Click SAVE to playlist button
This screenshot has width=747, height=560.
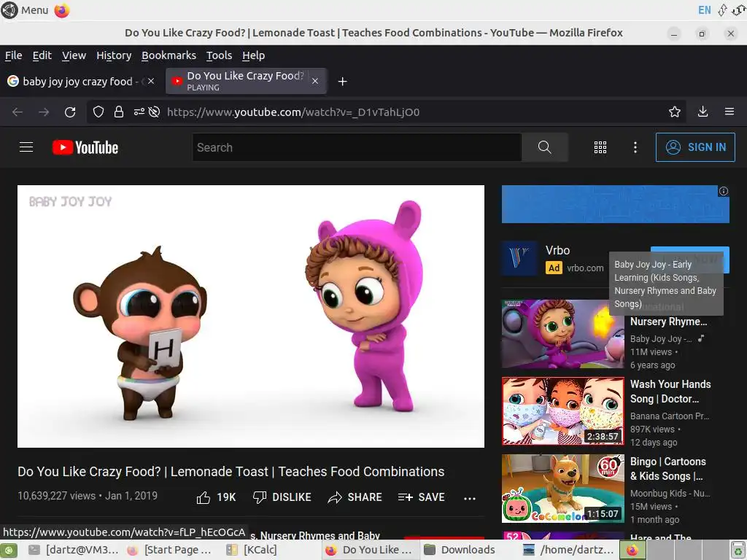[x=421, y=497]
